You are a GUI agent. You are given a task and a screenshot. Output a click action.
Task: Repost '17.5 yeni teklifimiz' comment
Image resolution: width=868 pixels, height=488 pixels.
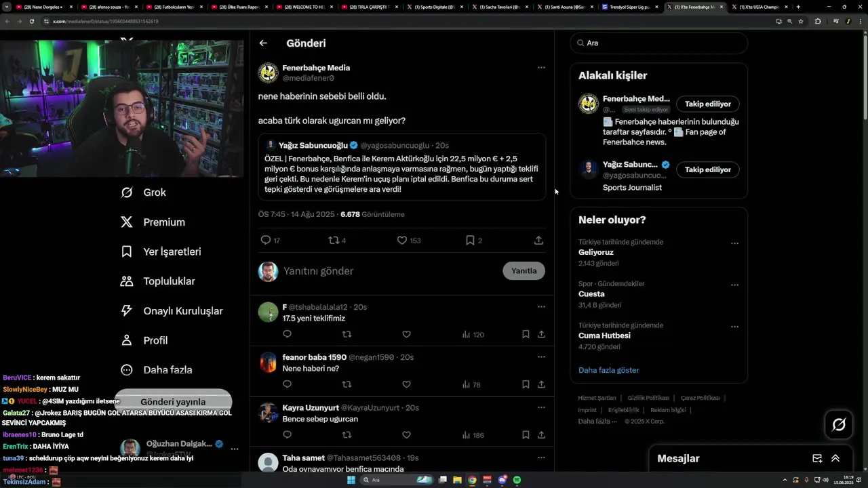point(347,334)
